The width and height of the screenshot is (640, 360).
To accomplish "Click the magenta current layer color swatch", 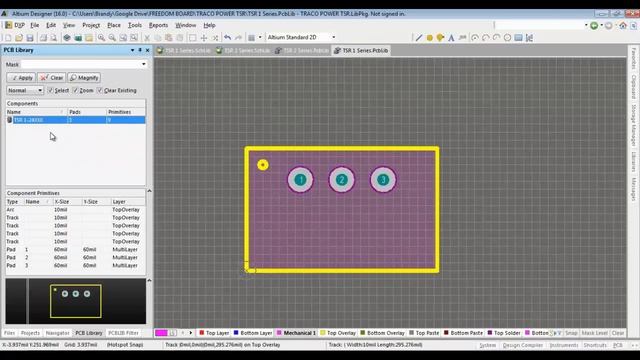I will point(161,333).
